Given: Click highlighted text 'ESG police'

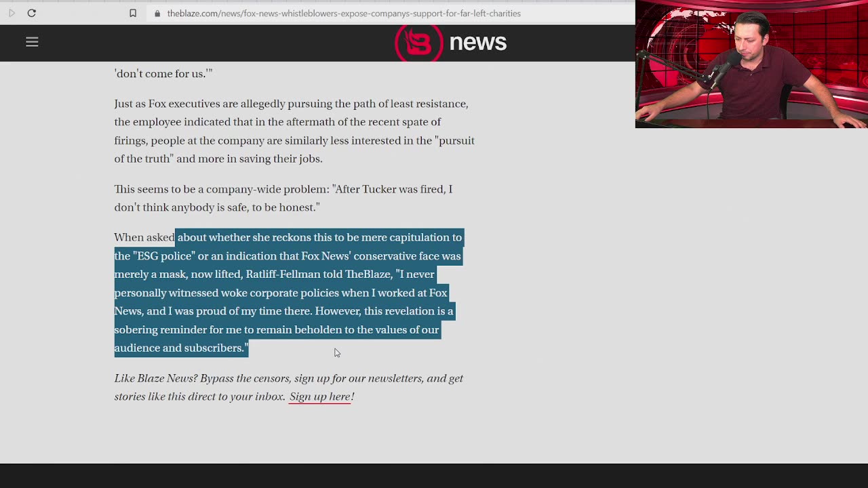Looking at the screenshot, I should (164, 256).
